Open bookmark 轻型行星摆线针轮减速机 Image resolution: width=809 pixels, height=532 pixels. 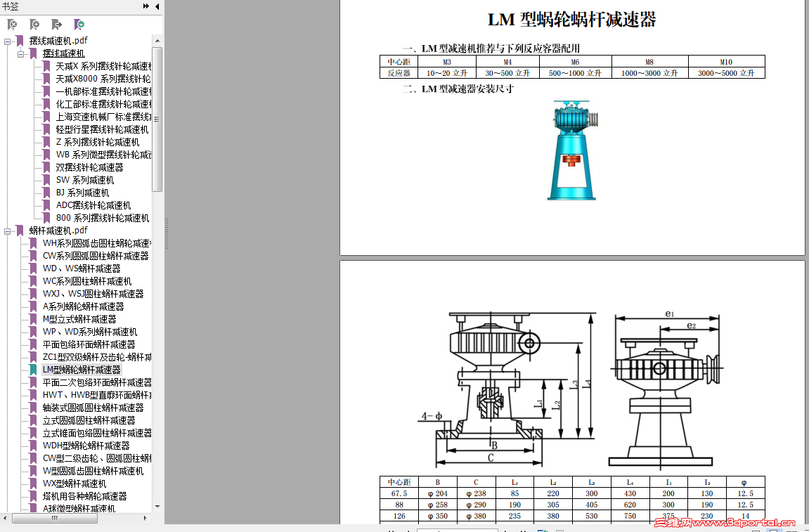pos(102,129)
